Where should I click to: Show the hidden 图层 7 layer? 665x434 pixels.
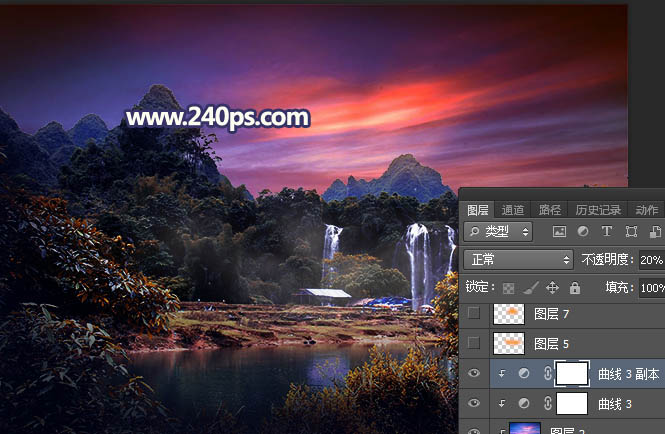[474, 314]
